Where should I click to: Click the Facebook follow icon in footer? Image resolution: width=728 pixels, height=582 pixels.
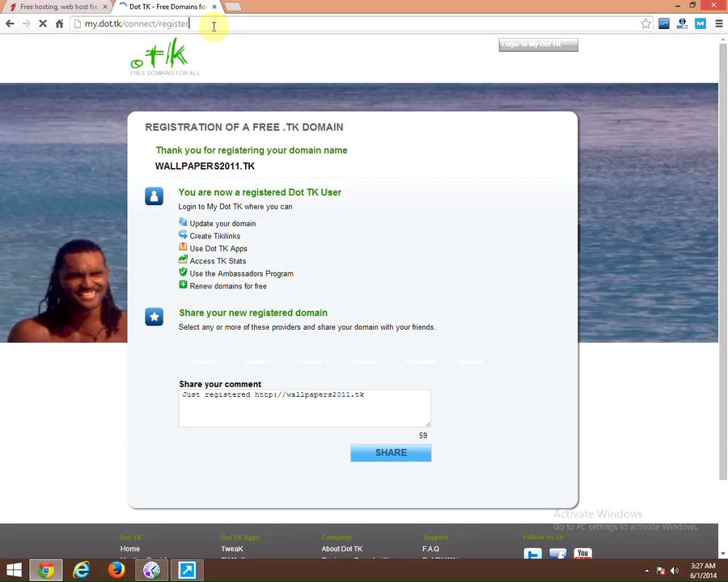557,554
